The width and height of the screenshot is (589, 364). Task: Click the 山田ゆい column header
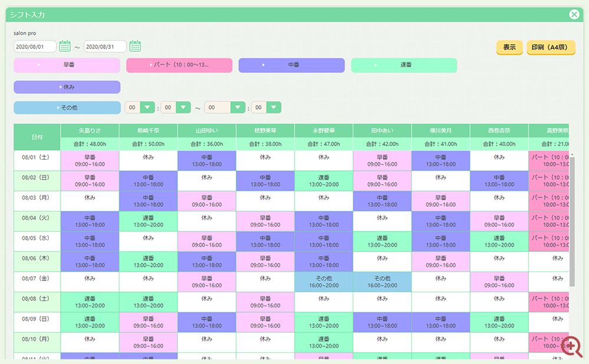pyautogui.click(x=207, y=130)
